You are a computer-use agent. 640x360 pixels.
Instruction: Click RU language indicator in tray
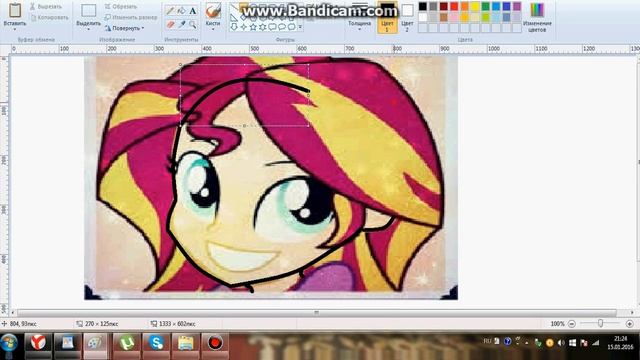(487, 341)
